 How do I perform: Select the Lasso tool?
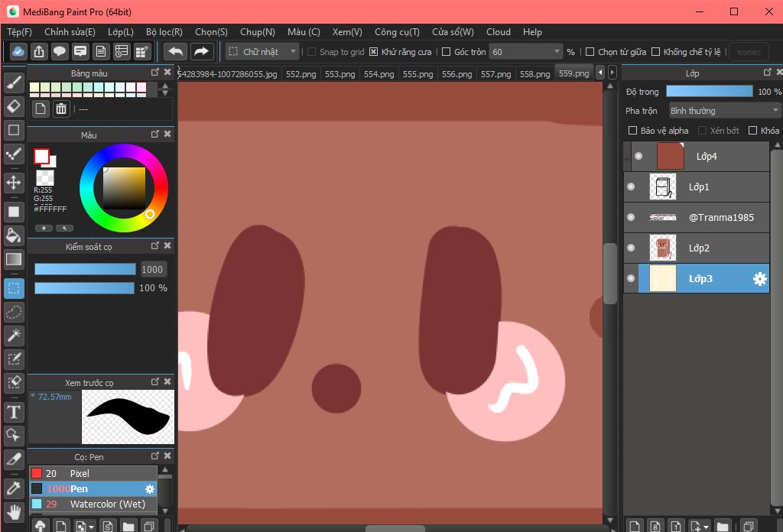coord(14,312)
